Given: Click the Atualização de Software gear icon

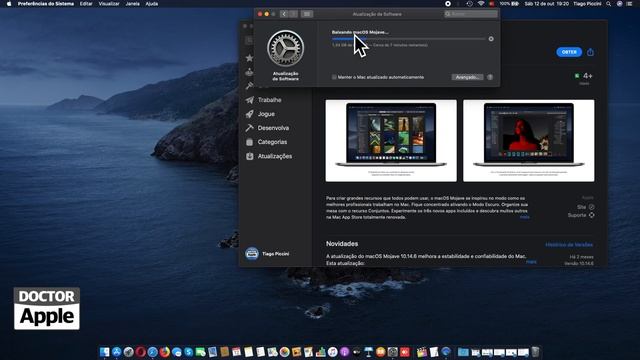Looking at the screenshot, I should [286, 48].
